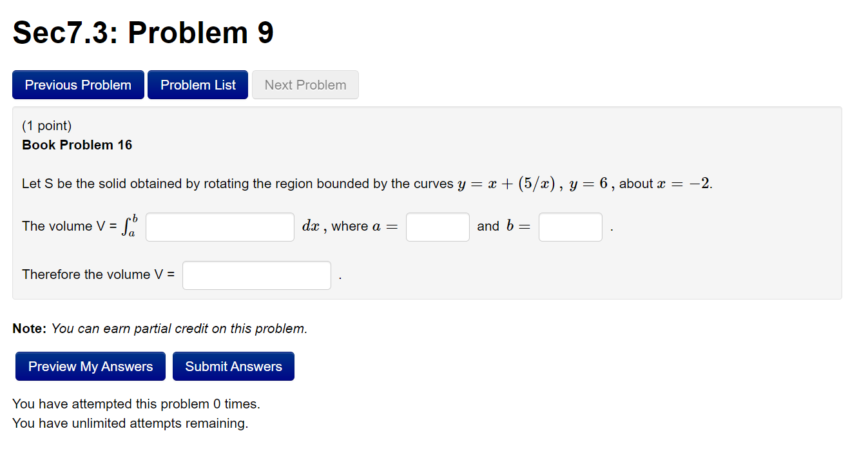Navigate to the problem list page
The image size is (868, 449).
click(197, 84)
